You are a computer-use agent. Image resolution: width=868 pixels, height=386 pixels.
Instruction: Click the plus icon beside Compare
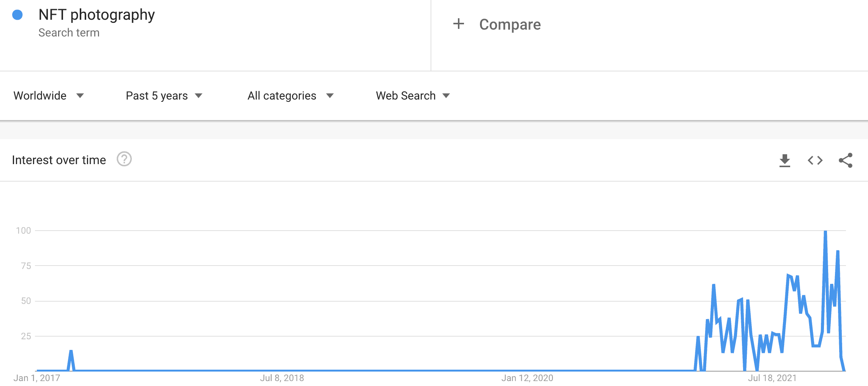click(x=458, y=24)
